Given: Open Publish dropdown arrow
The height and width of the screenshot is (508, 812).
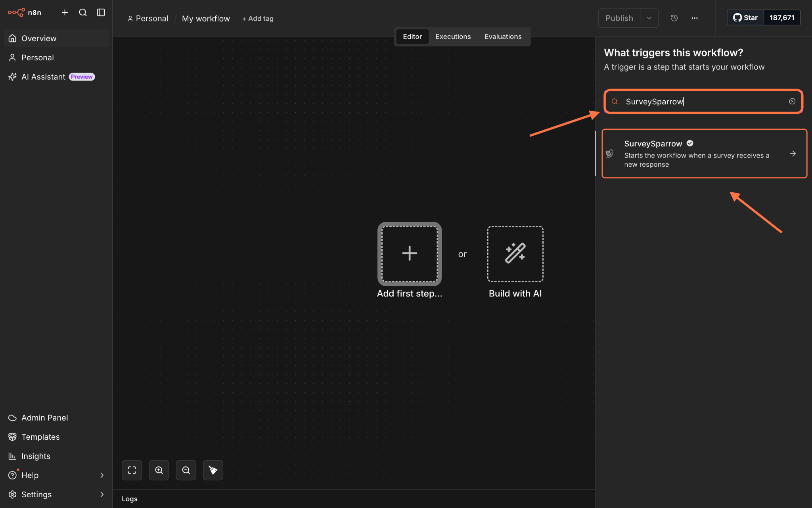Looking at the screenshot, I should [x=649, y=18].
